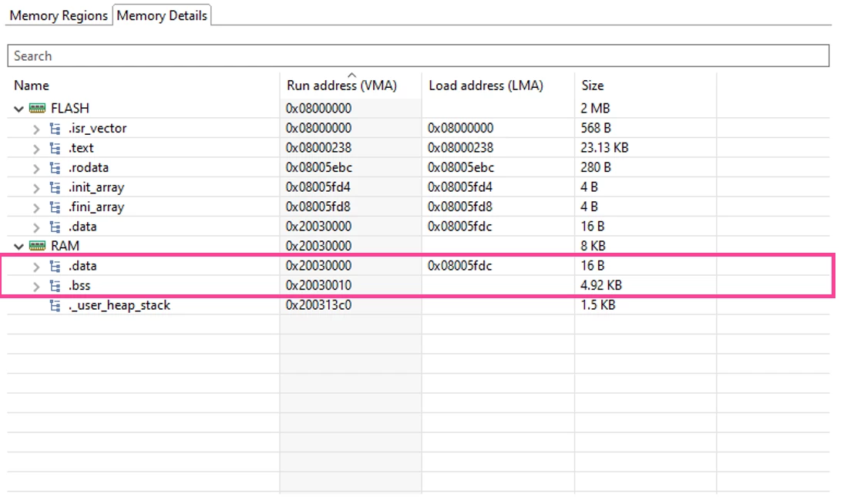Click the FLASH memory chip icon
Image resolution: width=847 pixels, height=504 pixels.
(37, 108)
